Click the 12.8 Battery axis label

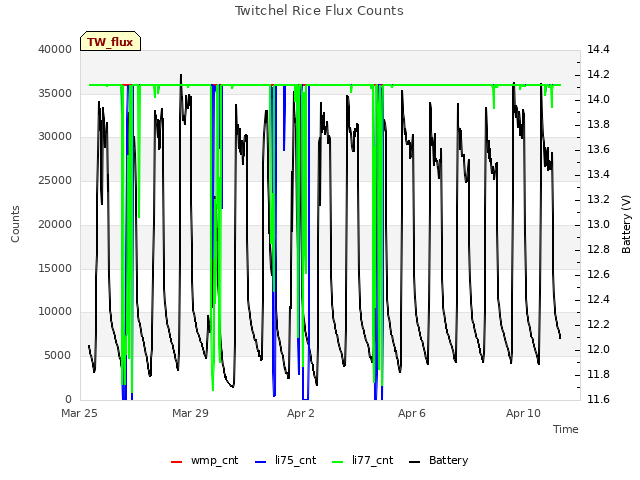[598, 249]
